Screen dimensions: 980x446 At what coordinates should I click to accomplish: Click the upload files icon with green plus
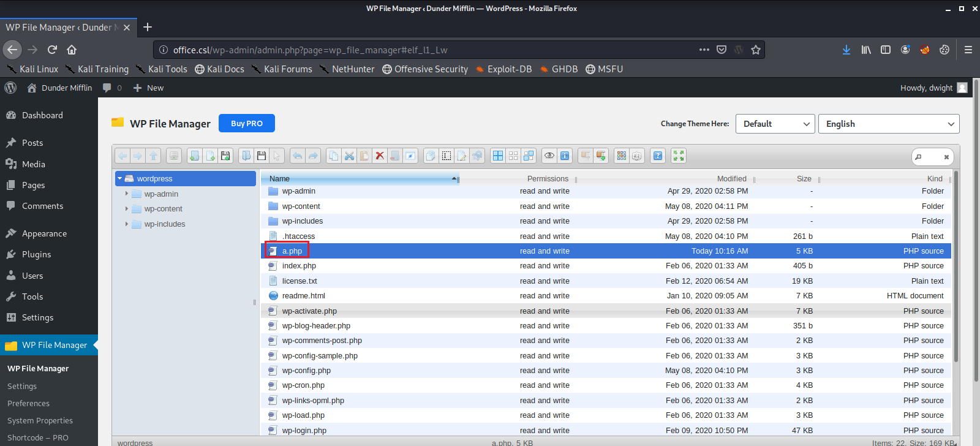[x=225, y=156]
